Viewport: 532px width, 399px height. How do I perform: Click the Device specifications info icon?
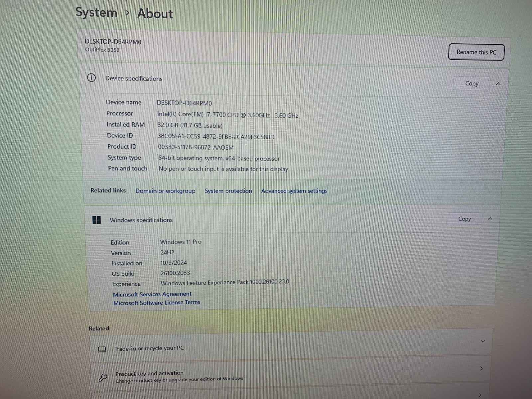point(91,78)
